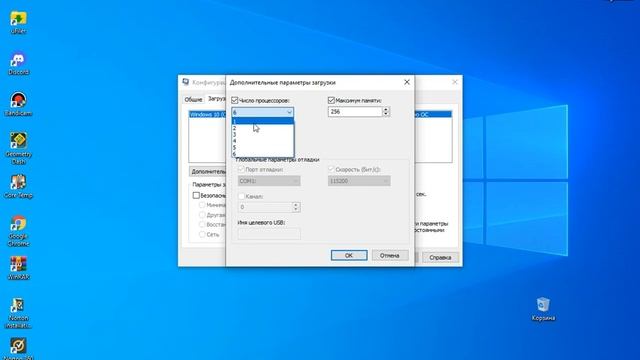640x360 pixels.
Task: Click the Отмена button
Action: click(x=390, y=255)
